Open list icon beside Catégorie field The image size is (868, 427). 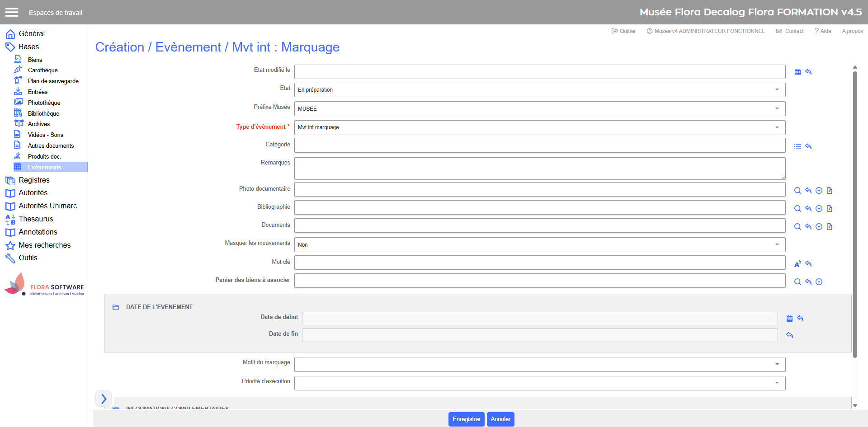point(797,146)
